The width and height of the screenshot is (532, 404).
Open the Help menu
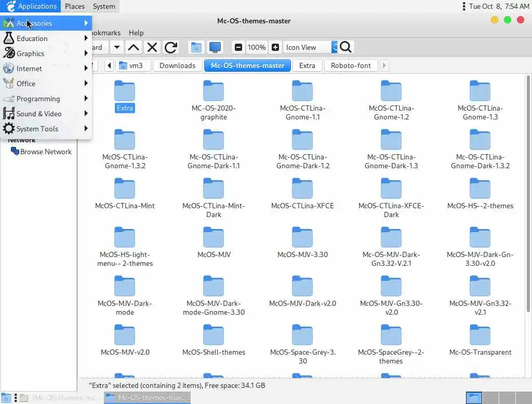[x=136, y=33]
